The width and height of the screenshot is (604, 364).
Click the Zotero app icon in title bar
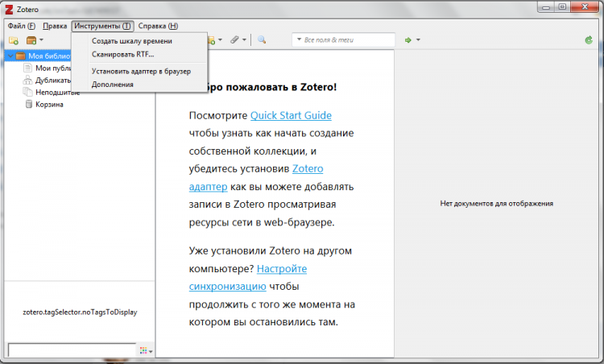click(9, 8)
